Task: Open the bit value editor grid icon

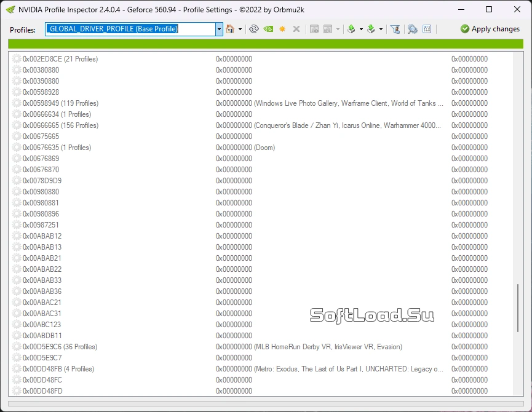Action: 427,29
